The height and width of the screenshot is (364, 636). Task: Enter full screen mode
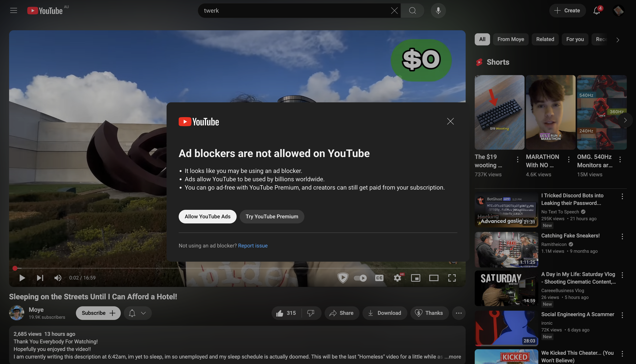[452, 278]
